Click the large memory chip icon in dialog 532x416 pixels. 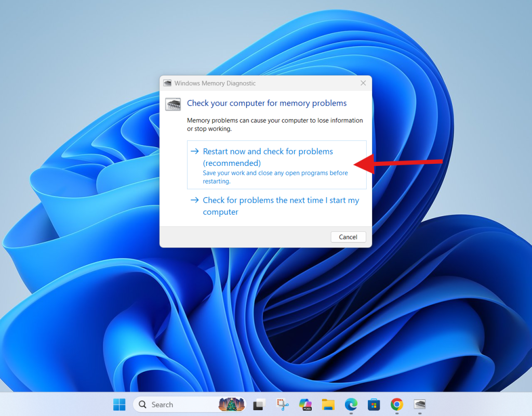point(173,104)
